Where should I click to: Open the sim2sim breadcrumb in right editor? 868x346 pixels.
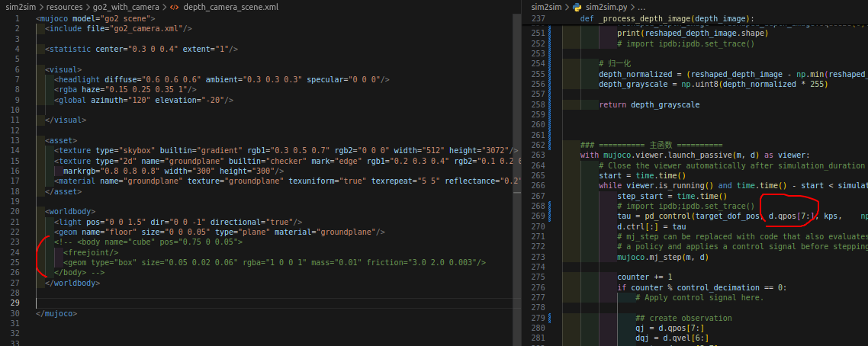pyautogui.click(x=545, y=7)
